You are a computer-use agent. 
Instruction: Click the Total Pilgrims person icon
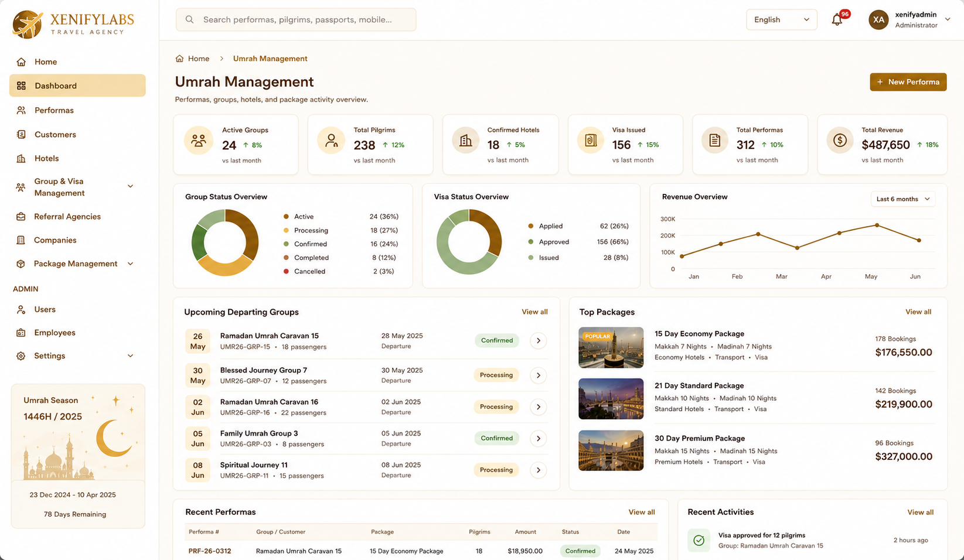click(331, 141)
